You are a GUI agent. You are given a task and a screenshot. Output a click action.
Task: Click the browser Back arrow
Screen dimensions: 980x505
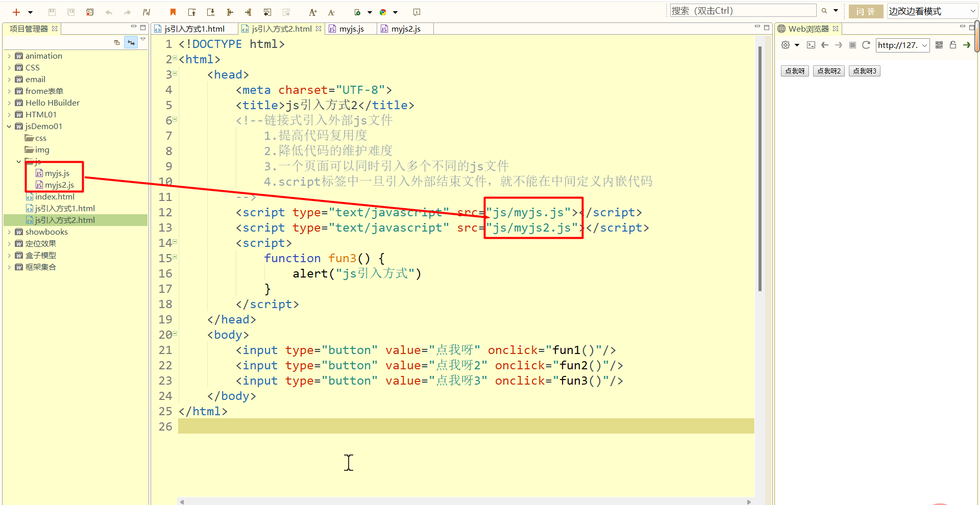coord(825,45)
